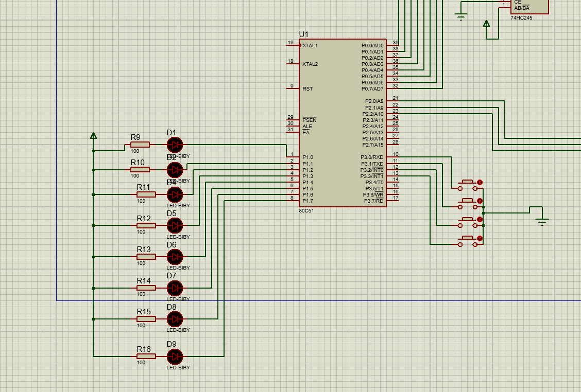Click the D9 reference label
The height and width of the screenshot is (392, 581).
(172, 344)
